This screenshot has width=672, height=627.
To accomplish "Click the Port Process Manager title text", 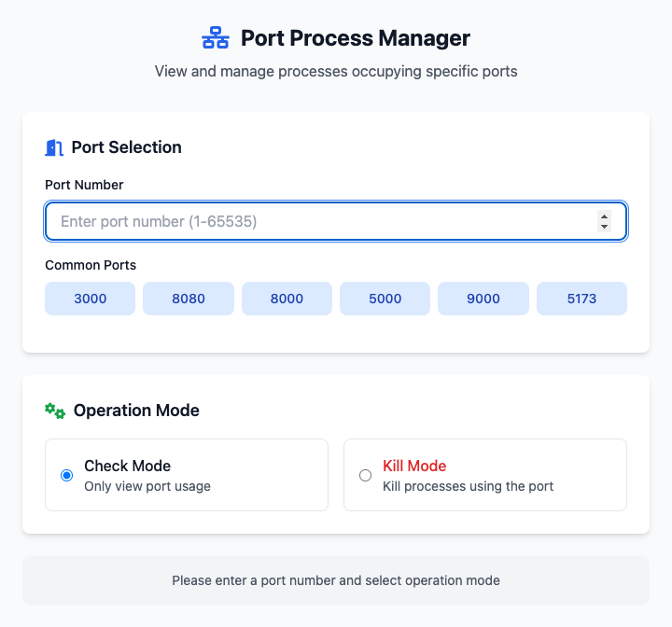I will [x=356, y=37].
